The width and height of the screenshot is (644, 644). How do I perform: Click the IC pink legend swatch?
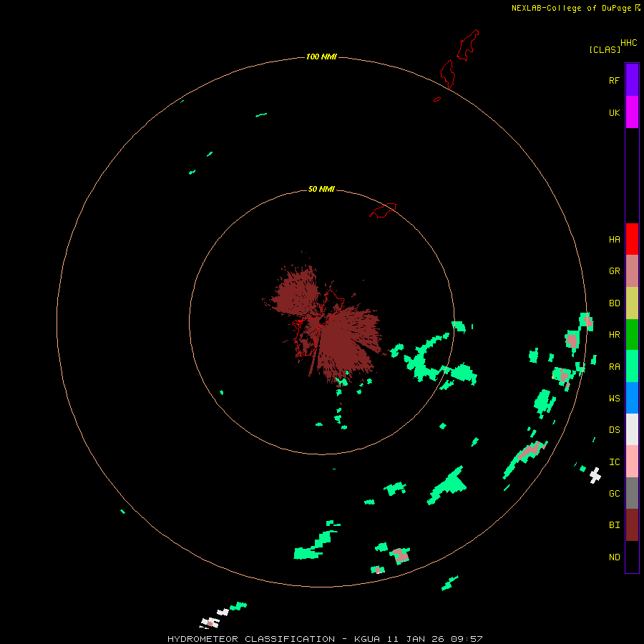pyautogui.click(x=632, y=462)
